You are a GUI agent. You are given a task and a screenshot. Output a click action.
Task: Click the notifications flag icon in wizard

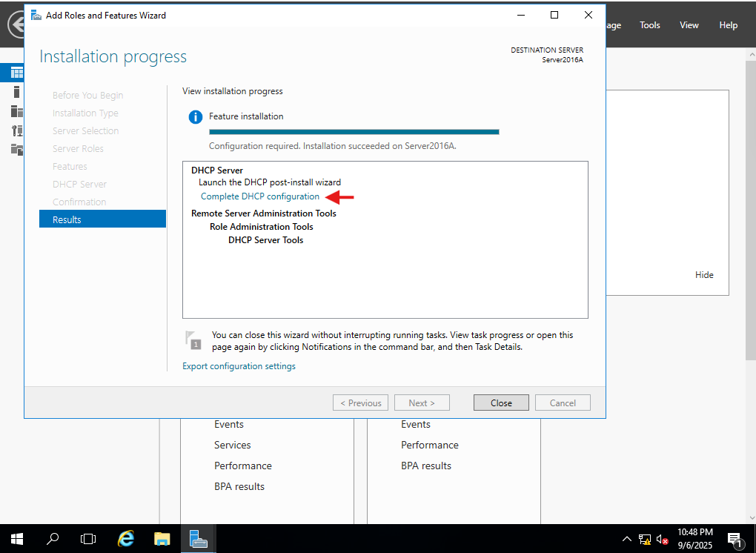tap(193, 340)
